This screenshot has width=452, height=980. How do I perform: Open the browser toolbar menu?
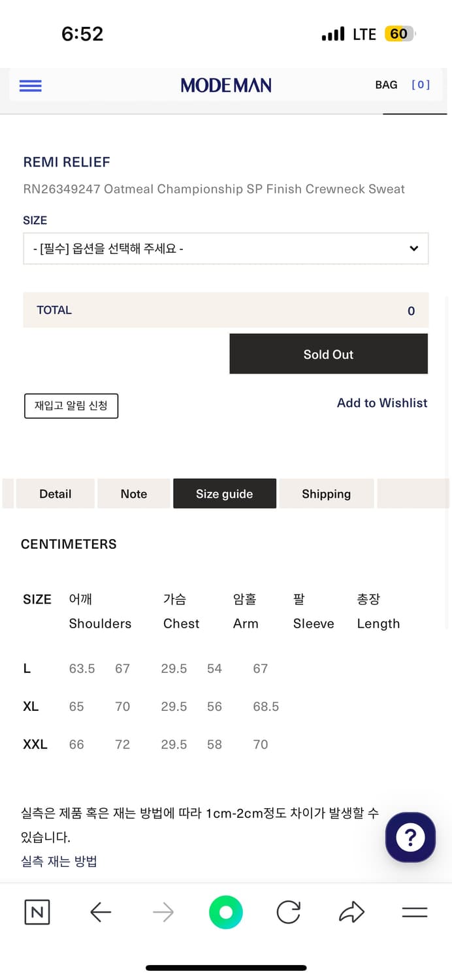click(x=414, y=912)
